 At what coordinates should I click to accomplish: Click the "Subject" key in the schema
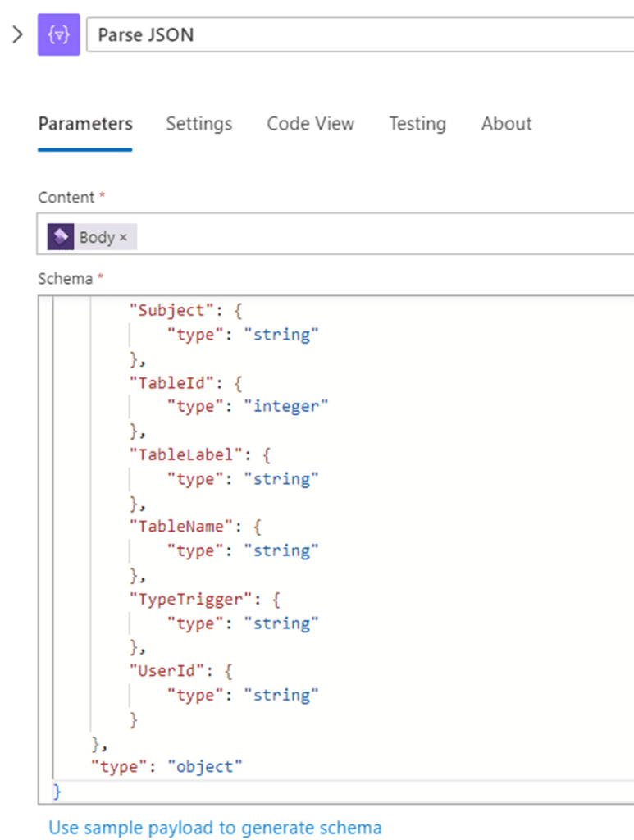[172, 311]
